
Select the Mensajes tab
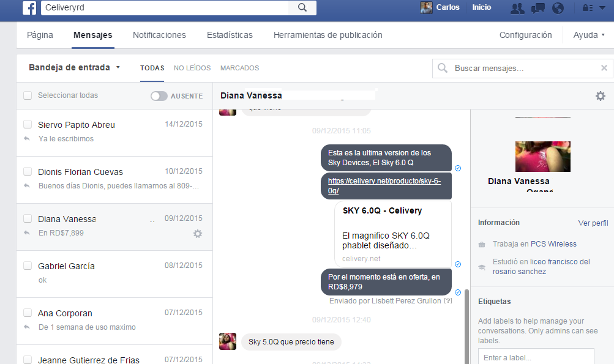click(93, 35)
